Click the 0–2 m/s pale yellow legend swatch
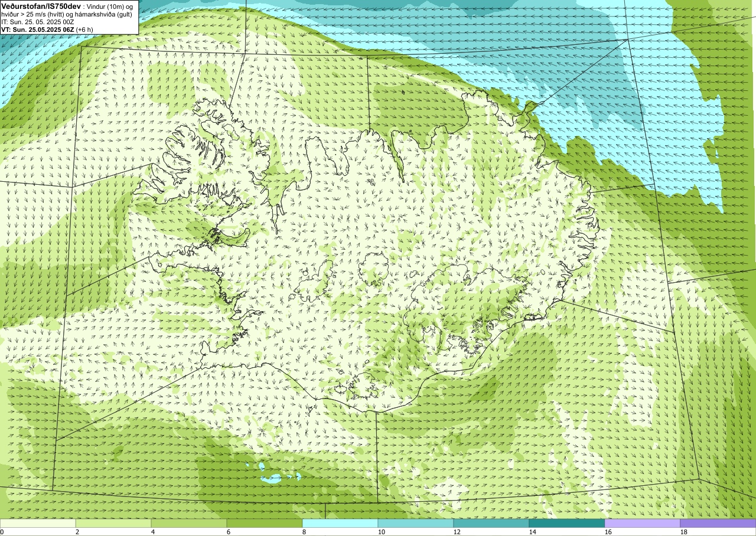 click(38, 523)
